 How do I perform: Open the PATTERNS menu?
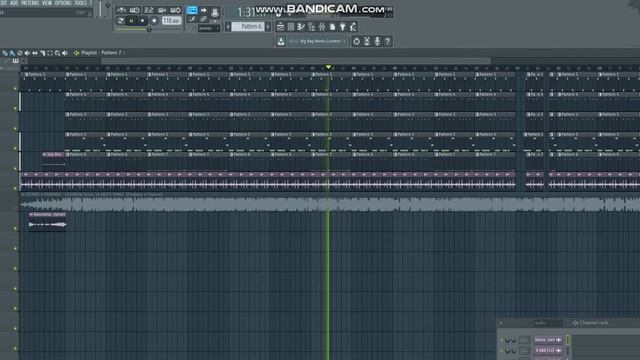(30, 3)
